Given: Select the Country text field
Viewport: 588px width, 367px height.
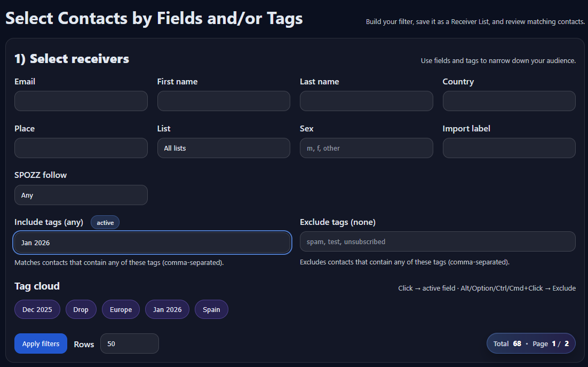Looking at the screenshot, I should (x=508, y=101).
